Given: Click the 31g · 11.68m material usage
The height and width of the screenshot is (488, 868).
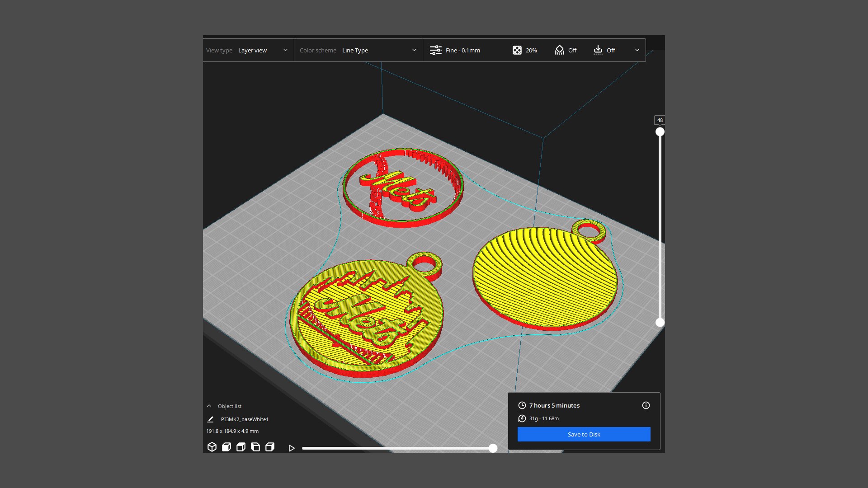Looking at the screenshot, I should 544,418.
